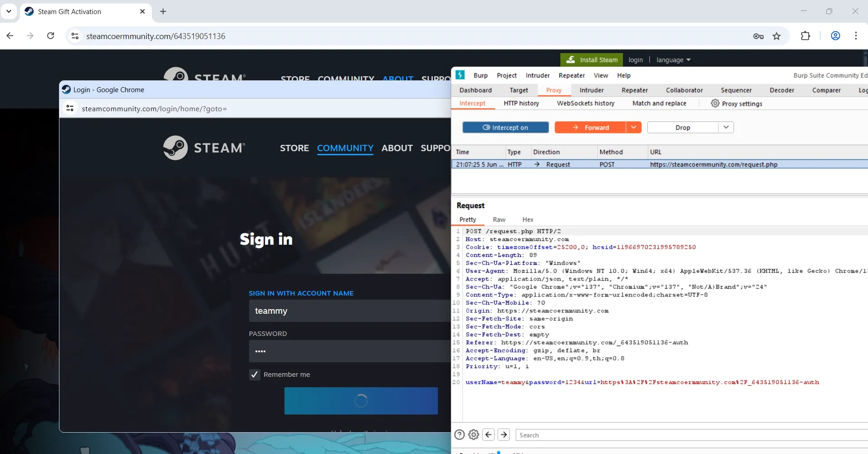This screenshot has height=454, width=868.
Task: Open the Intruder menu in Burp menu bar
Action: (x=538, y=75)
